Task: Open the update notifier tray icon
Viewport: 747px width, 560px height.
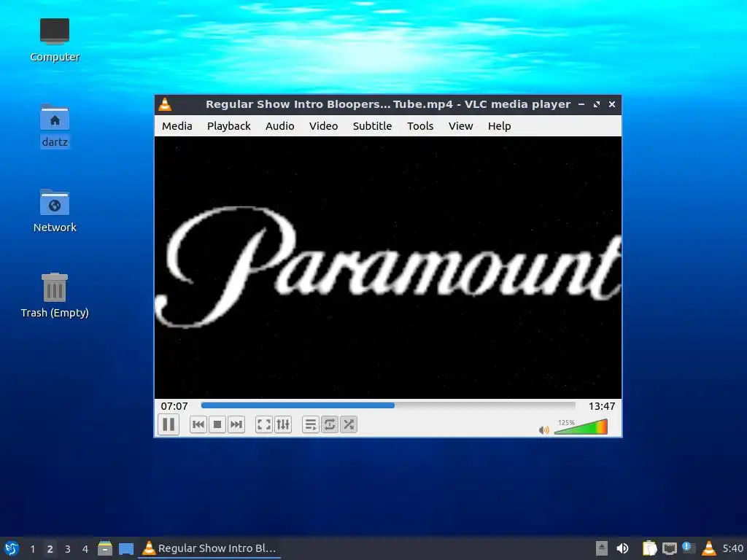Action: [689, 548]
